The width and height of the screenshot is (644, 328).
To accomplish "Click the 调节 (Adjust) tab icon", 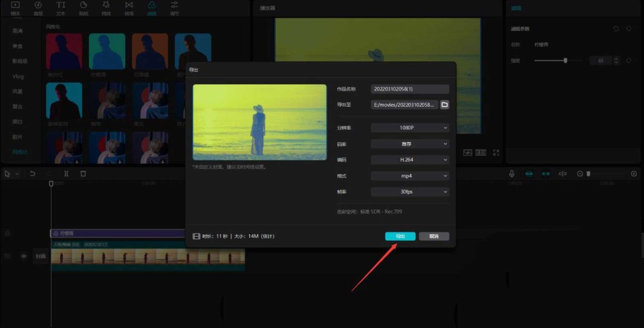I will tap(174, 8).
